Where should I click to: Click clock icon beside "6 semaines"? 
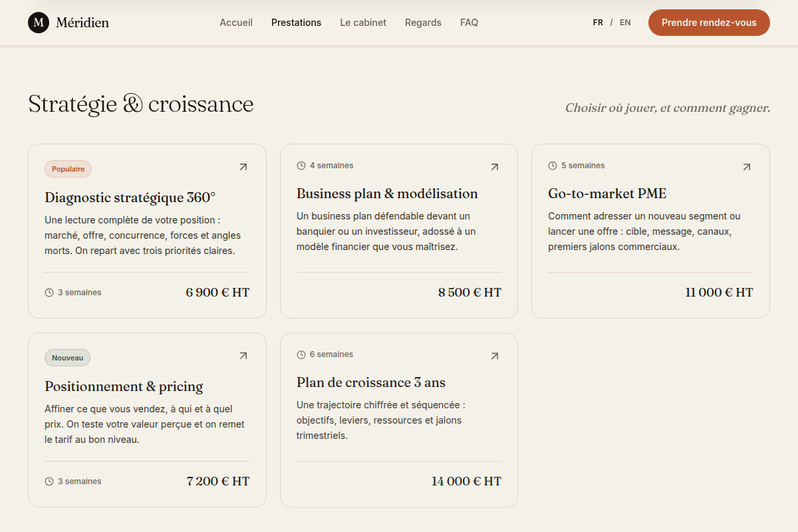click(301, 354)
